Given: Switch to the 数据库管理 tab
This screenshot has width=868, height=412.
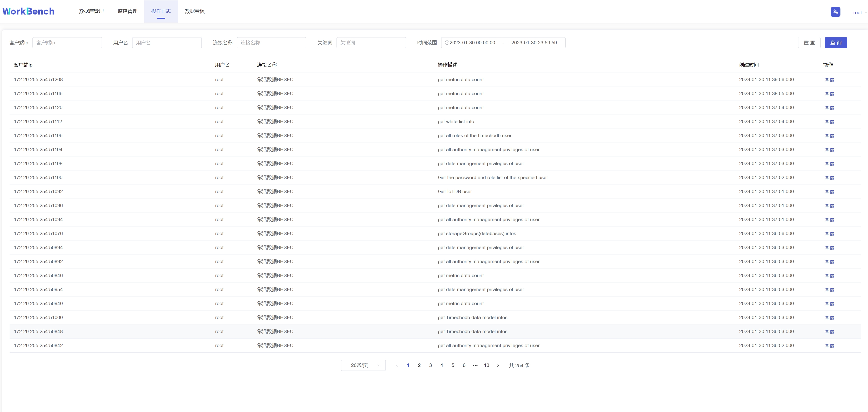Looking at the screenshot, I should [91, 11].
